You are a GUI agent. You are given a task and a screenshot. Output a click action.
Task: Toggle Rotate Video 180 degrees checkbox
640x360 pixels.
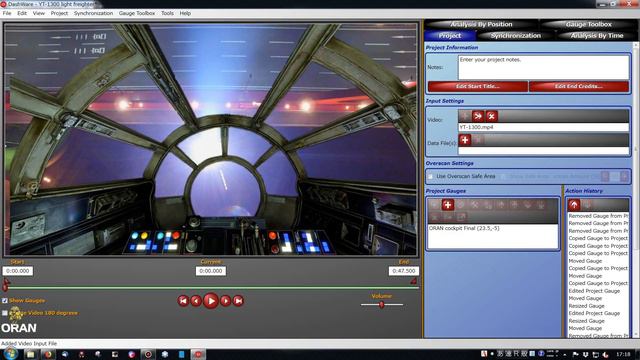pos(4,313)
